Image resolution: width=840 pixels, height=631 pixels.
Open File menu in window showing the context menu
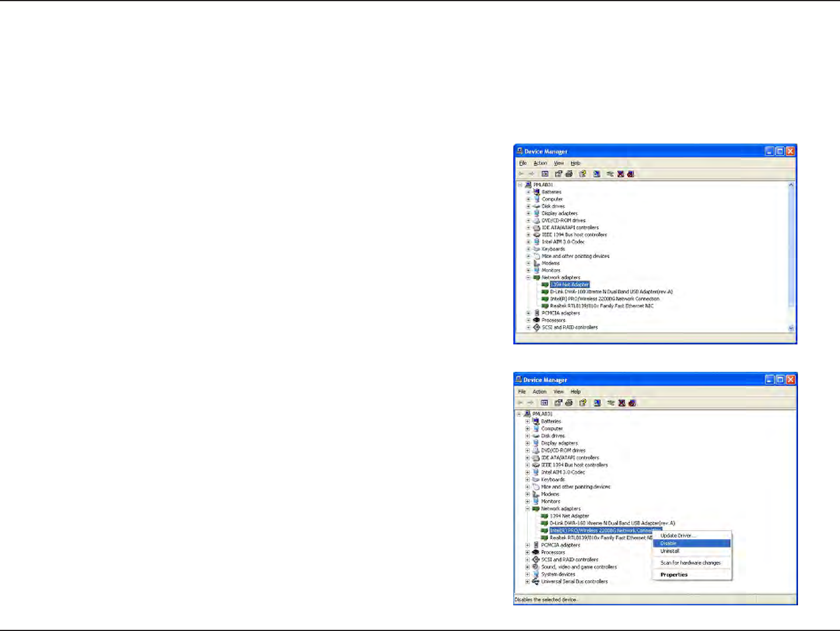[522, 392]
